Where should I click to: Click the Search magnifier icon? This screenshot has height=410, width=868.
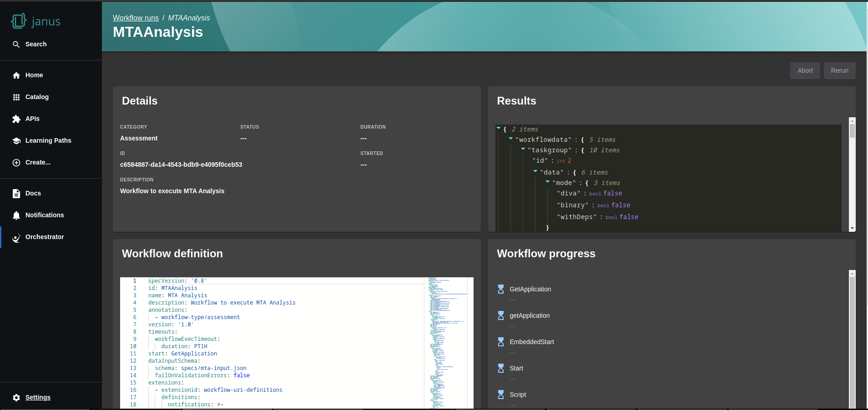click(x=16, y=44)
